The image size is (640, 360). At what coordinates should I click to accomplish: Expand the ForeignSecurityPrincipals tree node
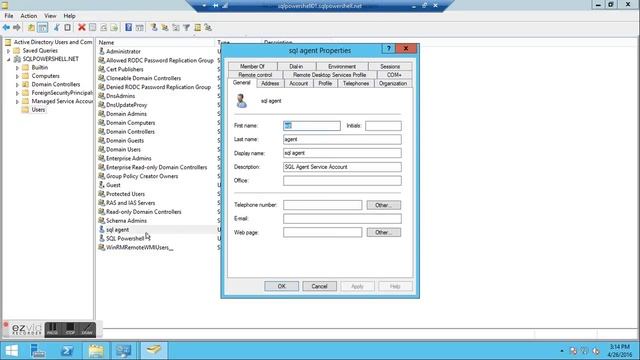point(17,93)
